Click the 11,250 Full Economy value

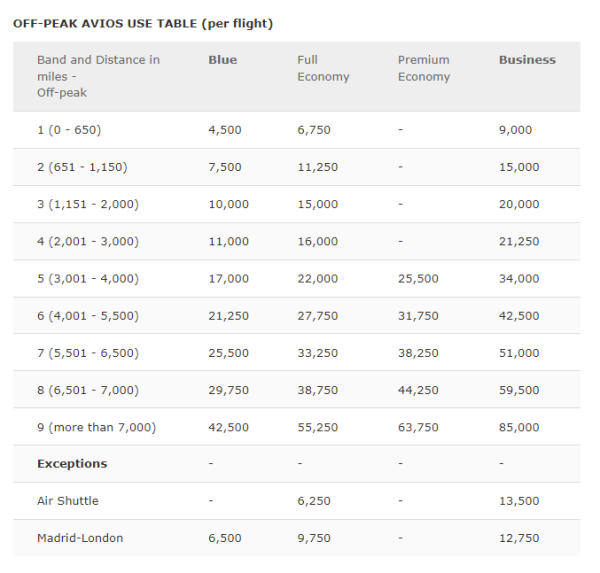pyautogui.click(x=317, y=167)
